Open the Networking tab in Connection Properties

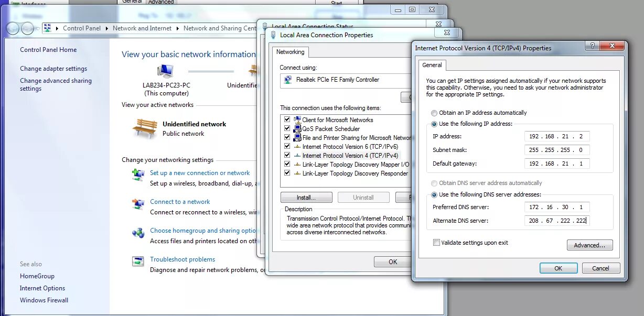(290, 52)
